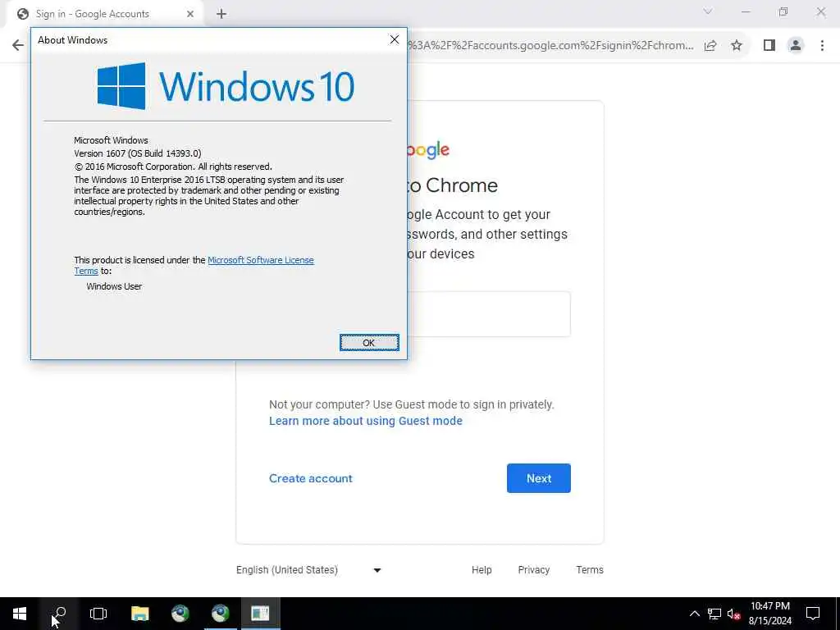Open the Action Center notifications icon
Screen dimensions: 840x630
click(x=813, y=614)
